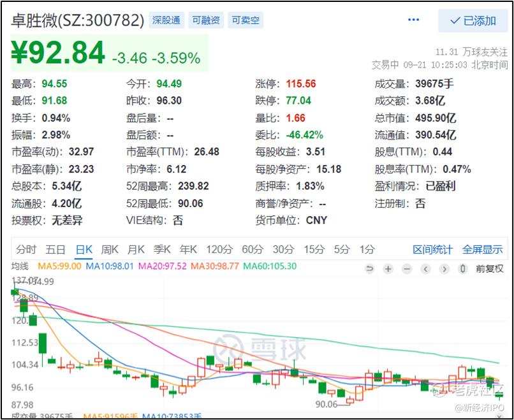Click the 今开 value 94.49

169,83
